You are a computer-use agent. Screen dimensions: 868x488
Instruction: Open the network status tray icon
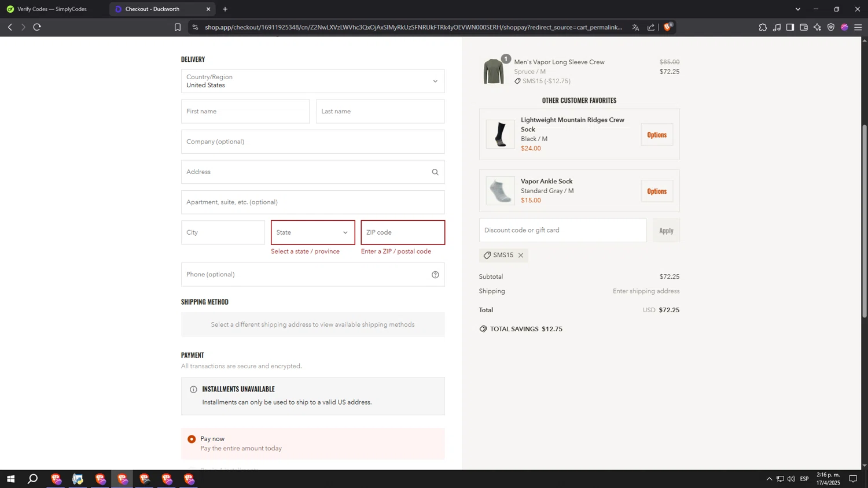(x=780, y=479)
